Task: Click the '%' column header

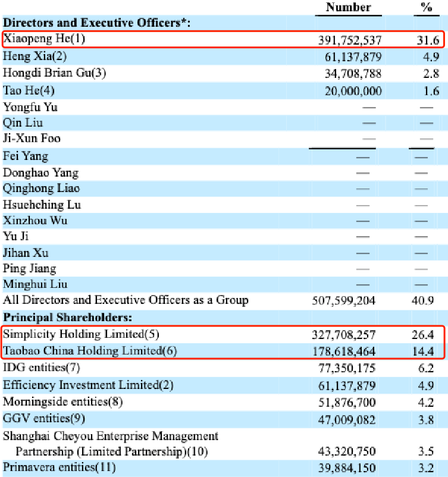Action: [427, 7]
